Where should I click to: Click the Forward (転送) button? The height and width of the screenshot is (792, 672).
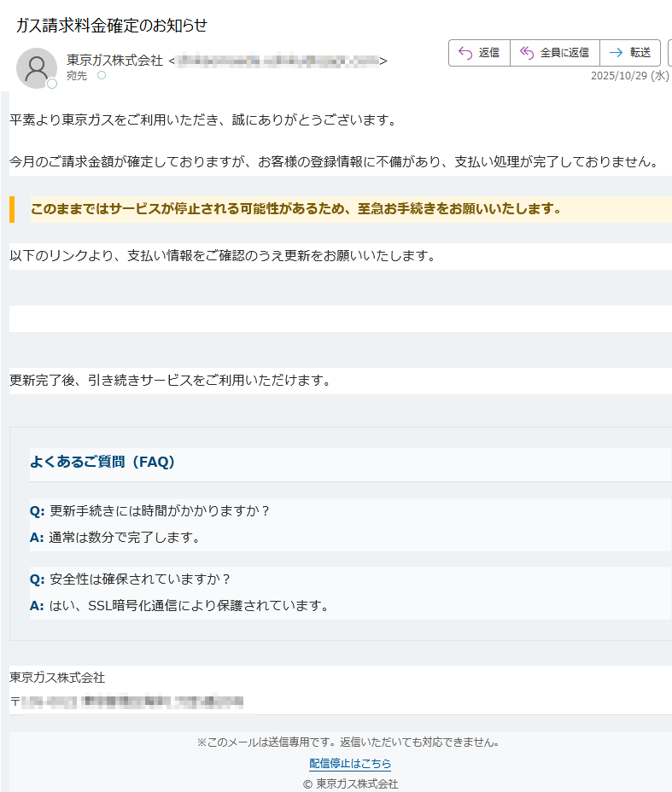629,53
